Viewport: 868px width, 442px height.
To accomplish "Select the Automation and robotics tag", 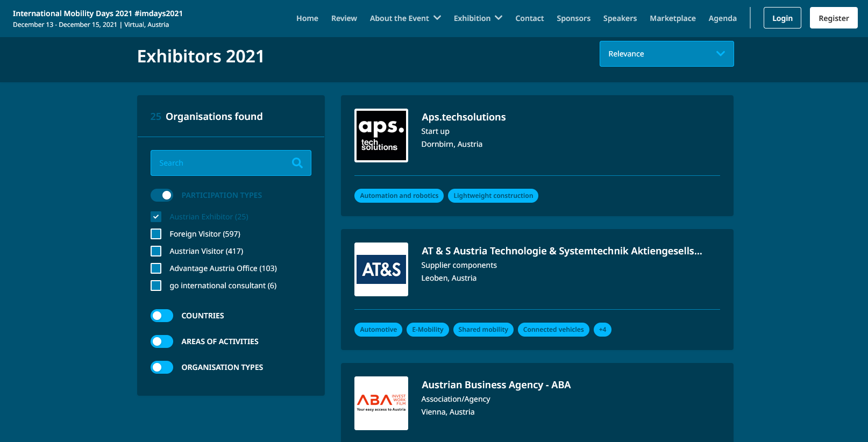I will point(399,196).
